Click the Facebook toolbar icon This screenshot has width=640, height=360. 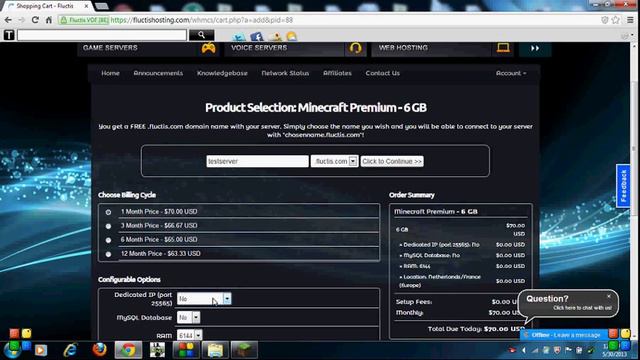click(257, 37)
